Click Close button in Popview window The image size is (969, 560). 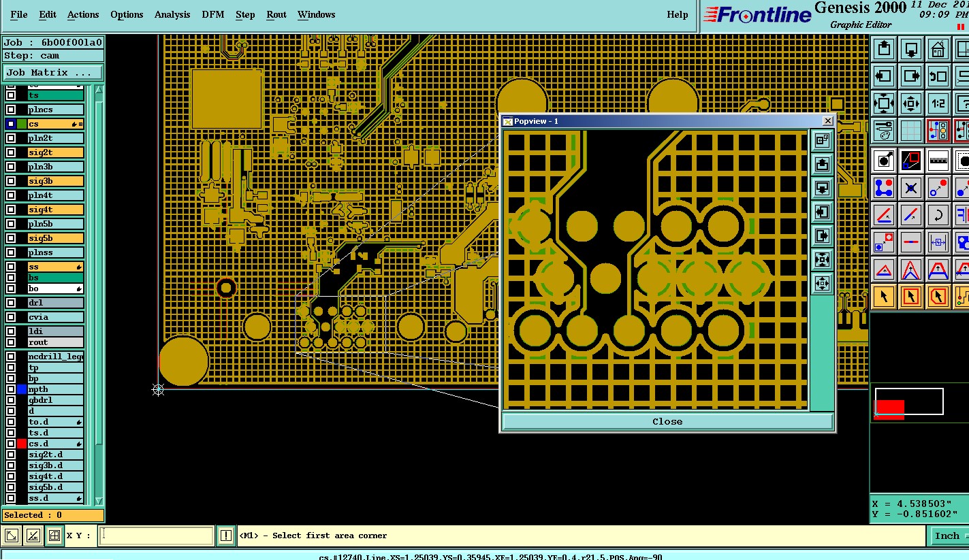click(x=667, y=421)
